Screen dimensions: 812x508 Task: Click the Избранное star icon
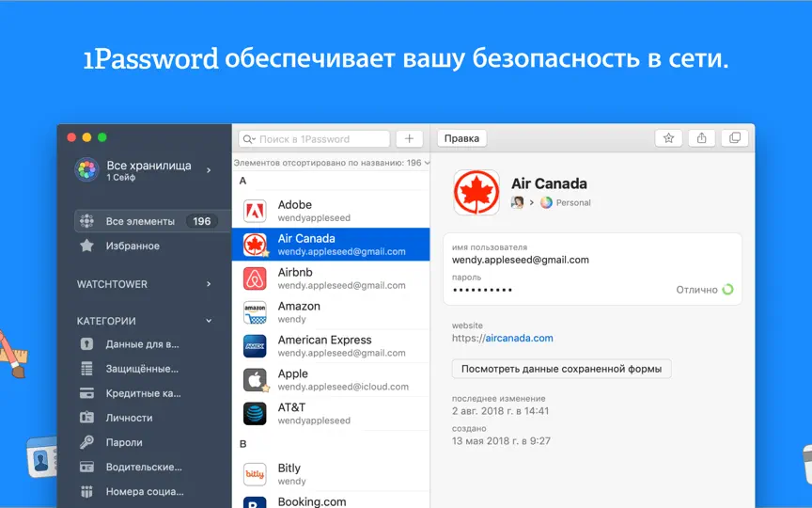click(87, 246)
